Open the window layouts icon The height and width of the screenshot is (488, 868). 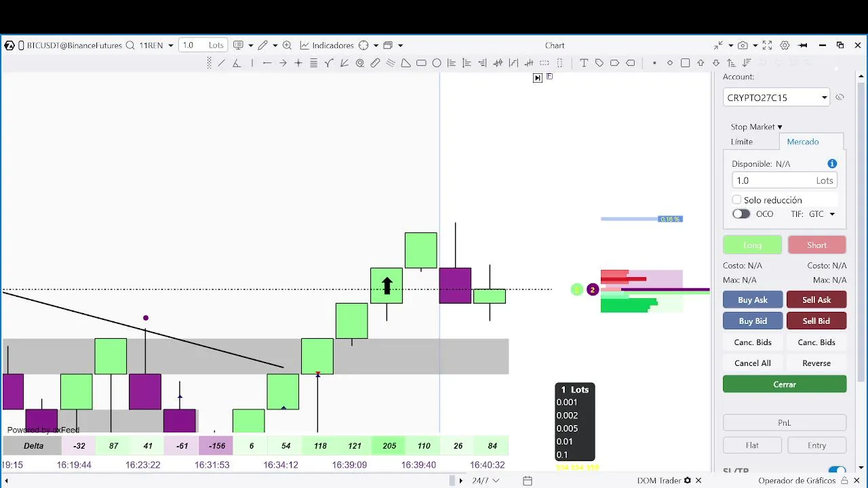point(388,45)
